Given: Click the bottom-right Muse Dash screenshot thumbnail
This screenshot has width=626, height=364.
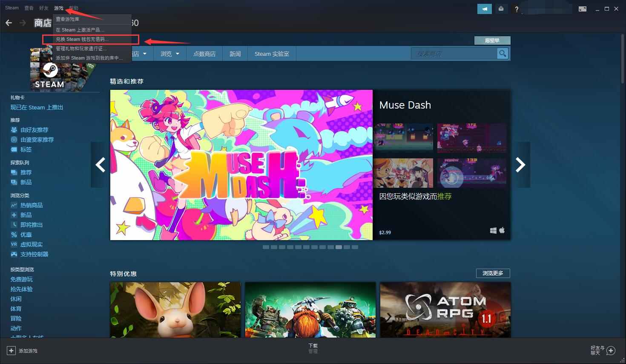Looking at the screenshot, I should coord(472,173).
